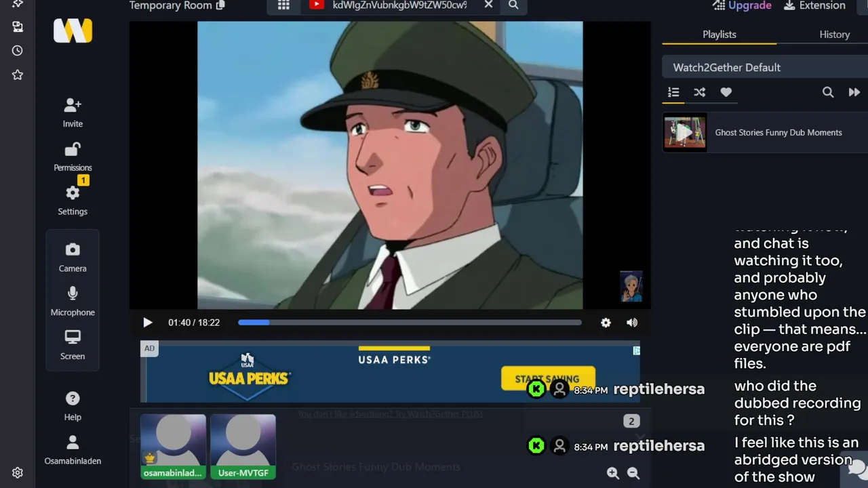Open room Settings gear
This screenshot has height=488, width=868.
click(x=73, y=201)
